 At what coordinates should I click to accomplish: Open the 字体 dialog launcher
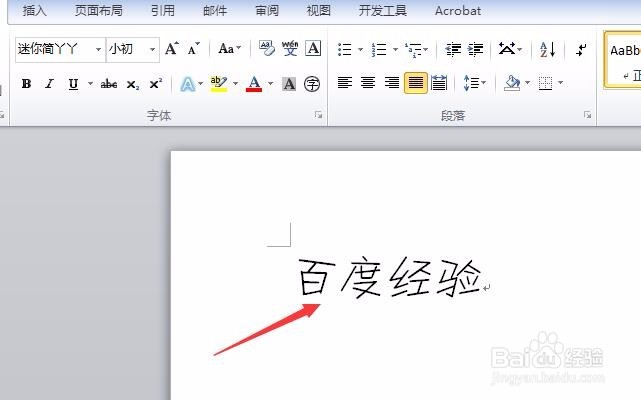click(318, 115)
